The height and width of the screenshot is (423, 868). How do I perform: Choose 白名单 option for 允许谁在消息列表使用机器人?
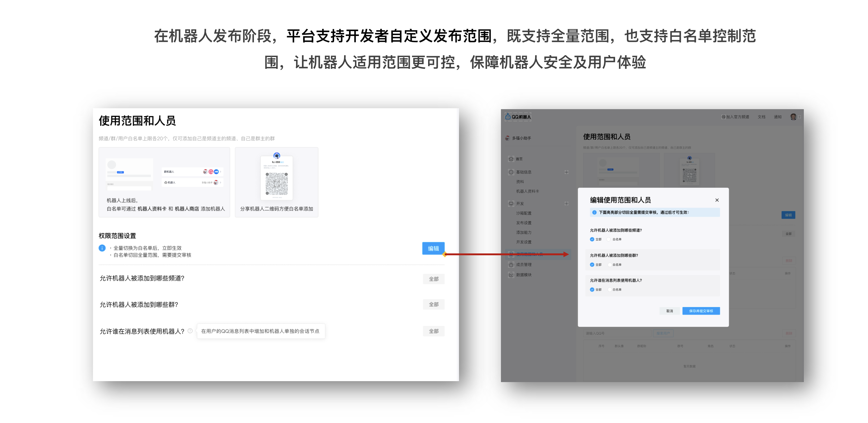point(610,289)
